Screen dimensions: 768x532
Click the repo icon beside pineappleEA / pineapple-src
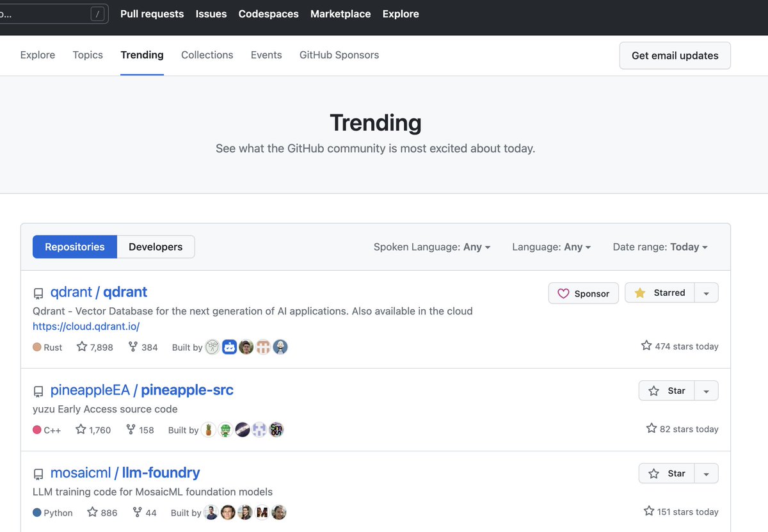(x=38, y=391)
